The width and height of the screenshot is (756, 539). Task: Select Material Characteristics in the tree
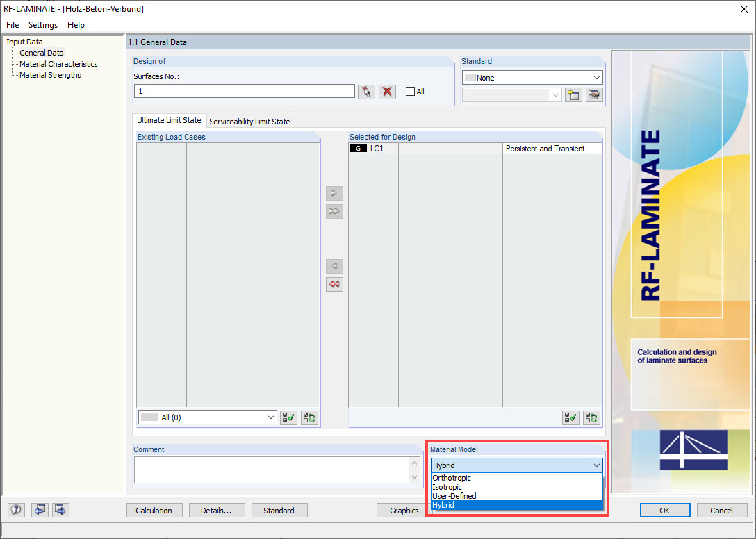58,64
